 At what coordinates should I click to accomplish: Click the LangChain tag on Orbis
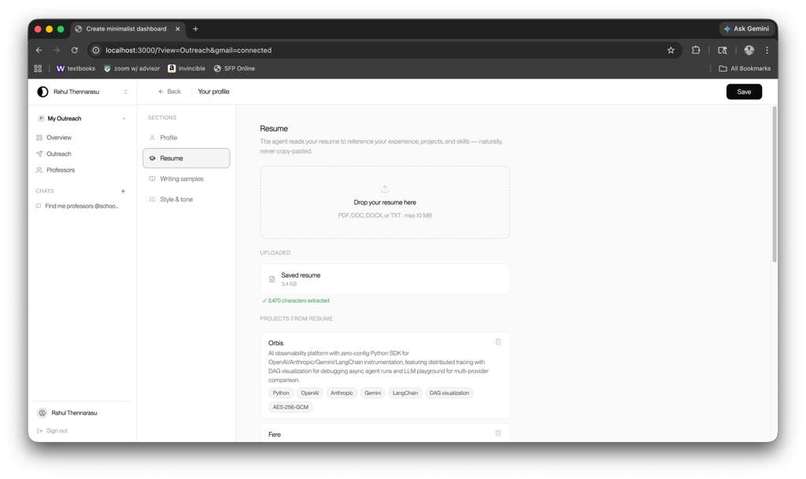405,393
